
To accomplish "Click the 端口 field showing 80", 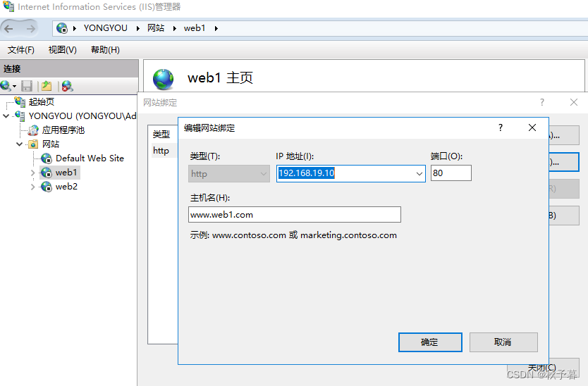I will pyautogui.click(x=451, y=173).
